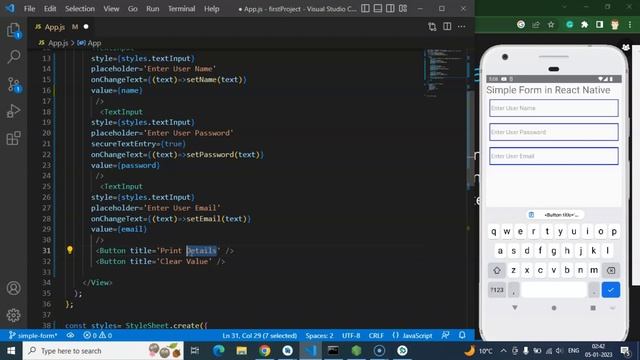640x360 pixels.
Task: Tap the blue checkmark done key
Action: click(x=611, y=290)
